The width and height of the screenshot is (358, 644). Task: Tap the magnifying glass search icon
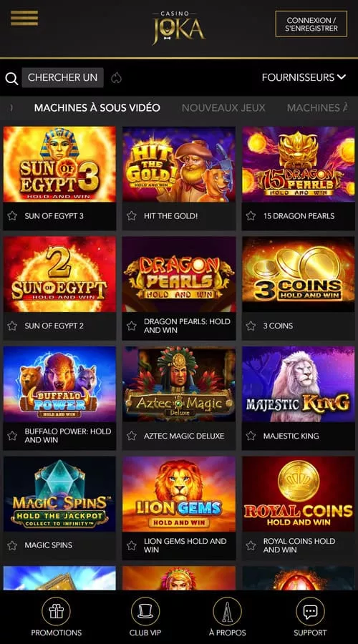click(11, 79)
